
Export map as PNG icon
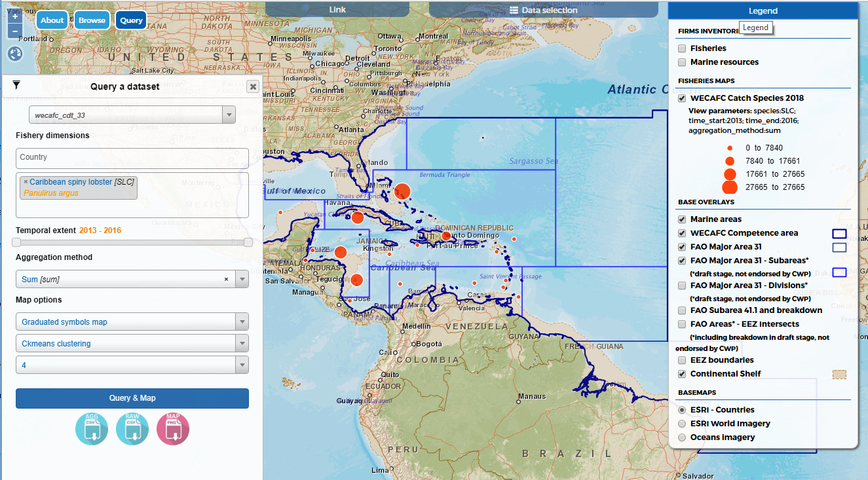173,429
